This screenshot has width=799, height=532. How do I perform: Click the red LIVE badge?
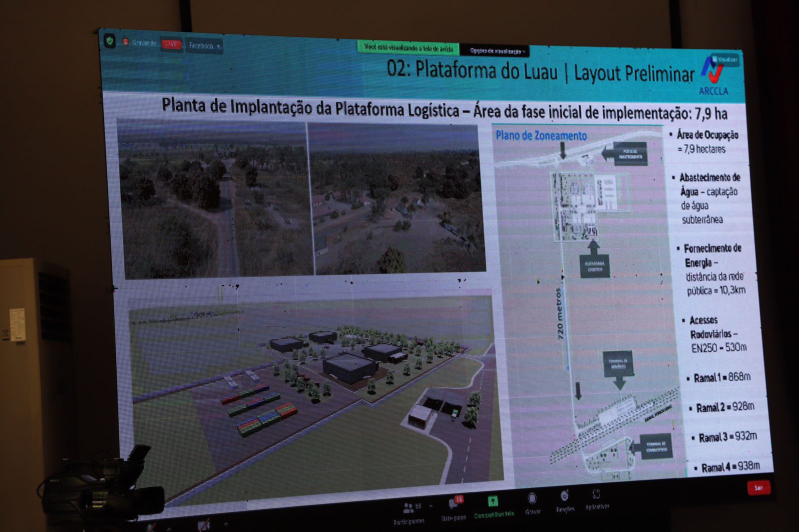tap(171, 44)
